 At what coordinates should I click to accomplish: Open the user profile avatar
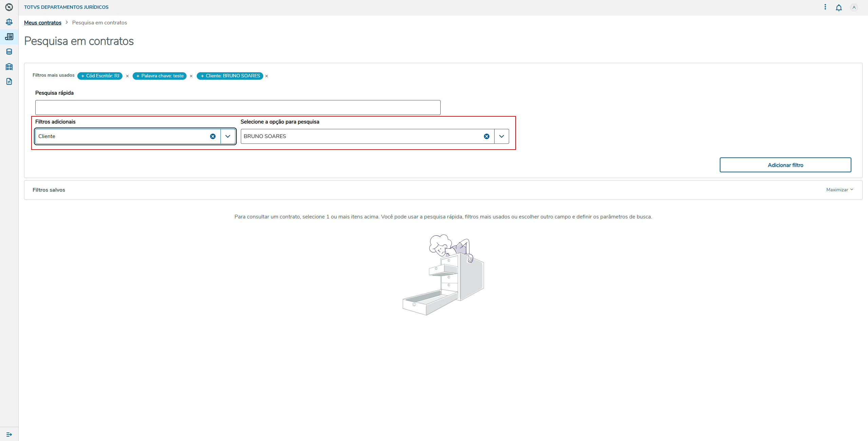[854, 7]
